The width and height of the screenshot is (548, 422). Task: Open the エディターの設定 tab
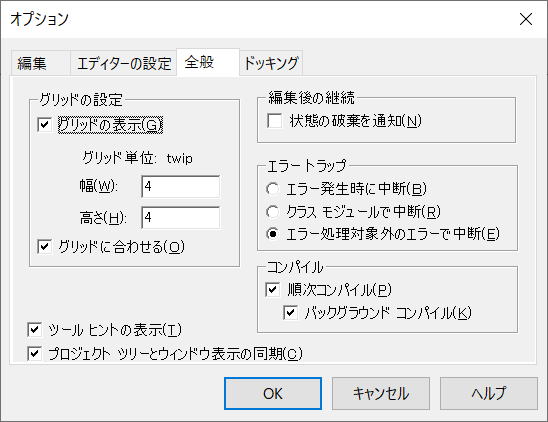[x=123, y=64]
